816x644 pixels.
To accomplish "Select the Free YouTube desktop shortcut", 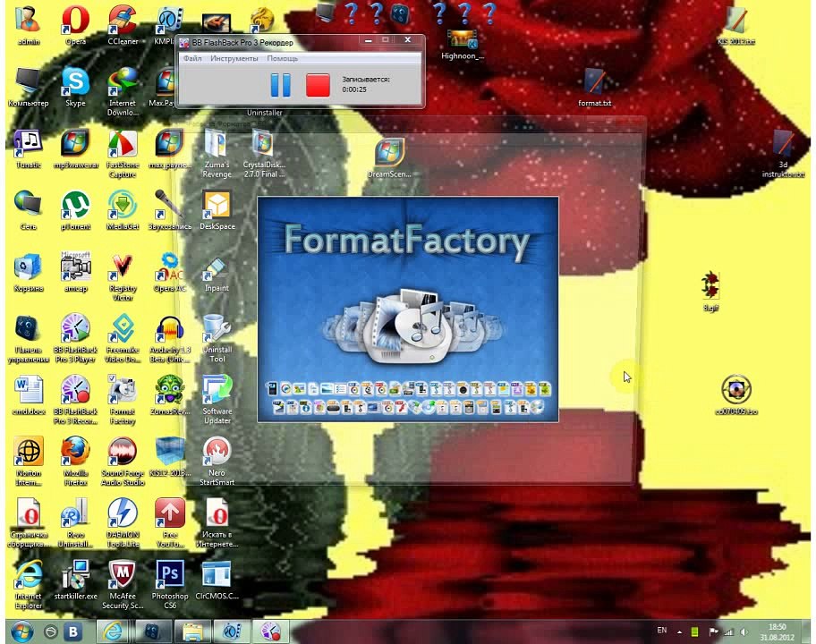I will pos(170,524).
